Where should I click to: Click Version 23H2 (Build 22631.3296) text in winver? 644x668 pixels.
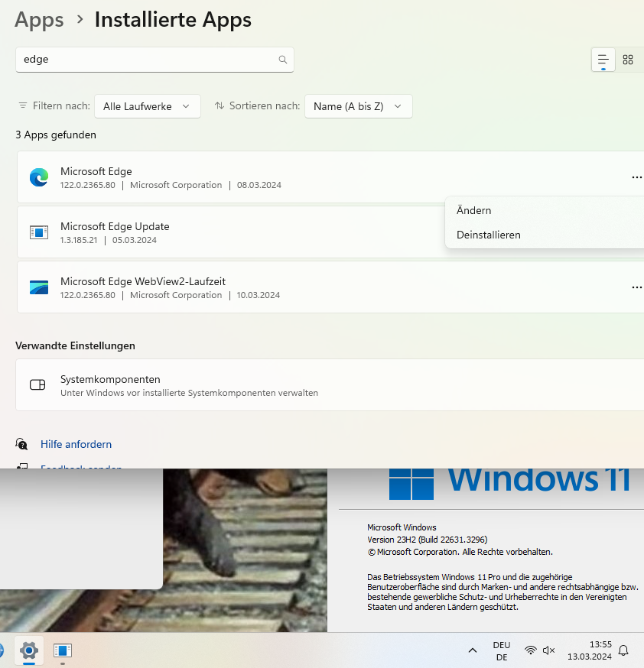(427, 540)
